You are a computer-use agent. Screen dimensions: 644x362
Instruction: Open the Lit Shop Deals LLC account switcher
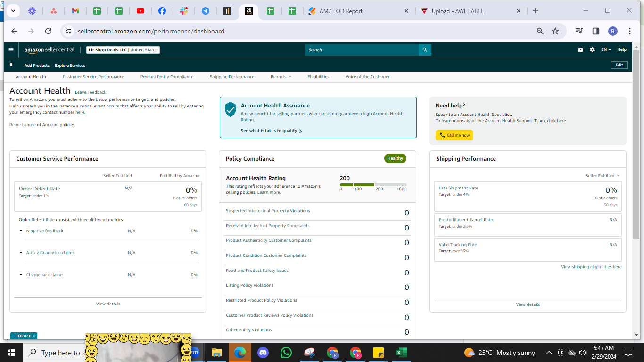click(123, 50)
